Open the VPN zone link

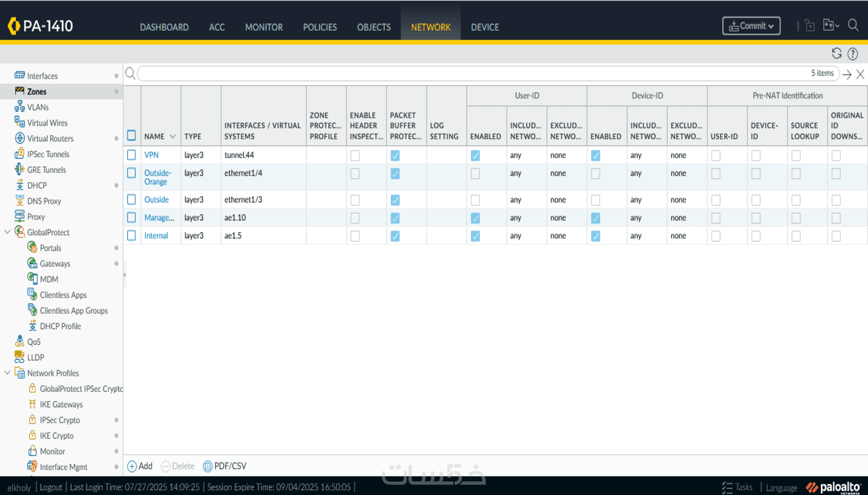pos(151,155)
